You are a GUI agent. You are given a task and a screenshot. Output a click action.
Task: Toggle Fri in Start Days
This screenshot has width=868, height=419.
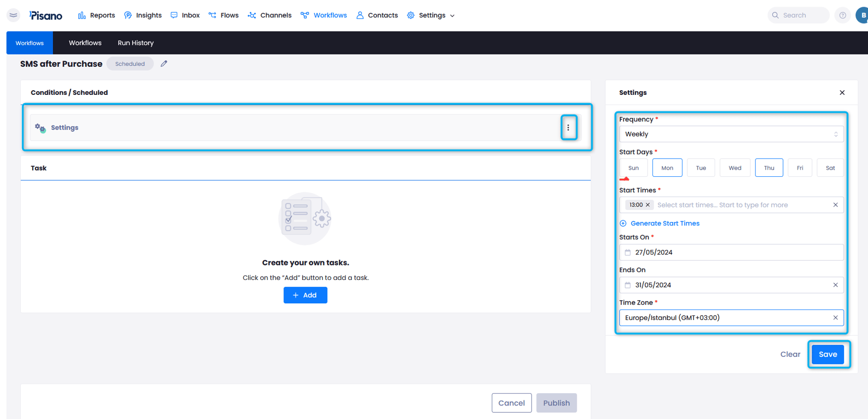(800, 168)
